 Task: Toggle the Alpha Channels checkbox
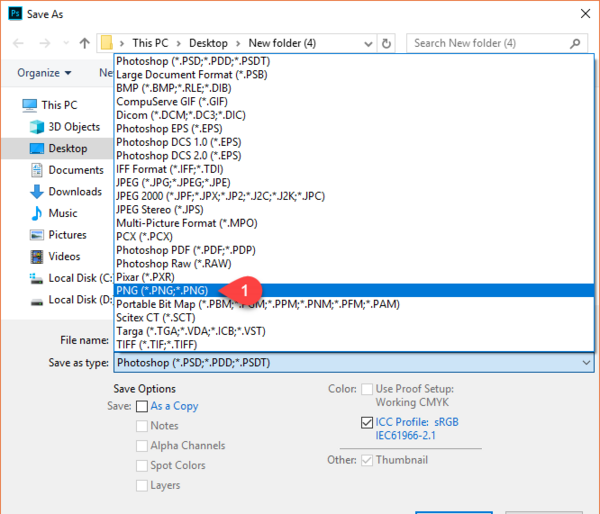pos(142,446)
